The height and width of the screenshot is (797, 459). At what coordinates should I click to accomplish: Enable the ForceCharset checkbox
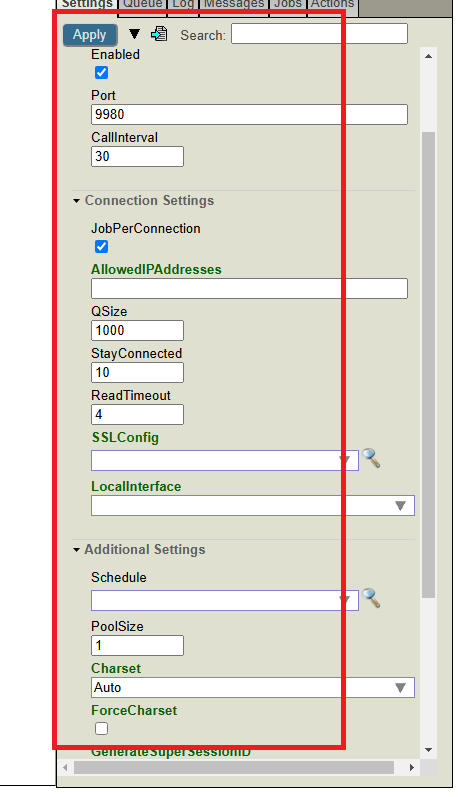pyautogui.click(x=102, y=728)
